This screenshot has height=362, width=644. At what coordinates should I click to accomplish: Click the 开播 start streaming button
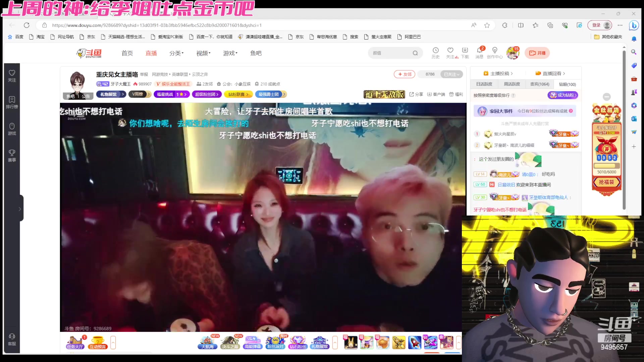[x=537, y=53]
